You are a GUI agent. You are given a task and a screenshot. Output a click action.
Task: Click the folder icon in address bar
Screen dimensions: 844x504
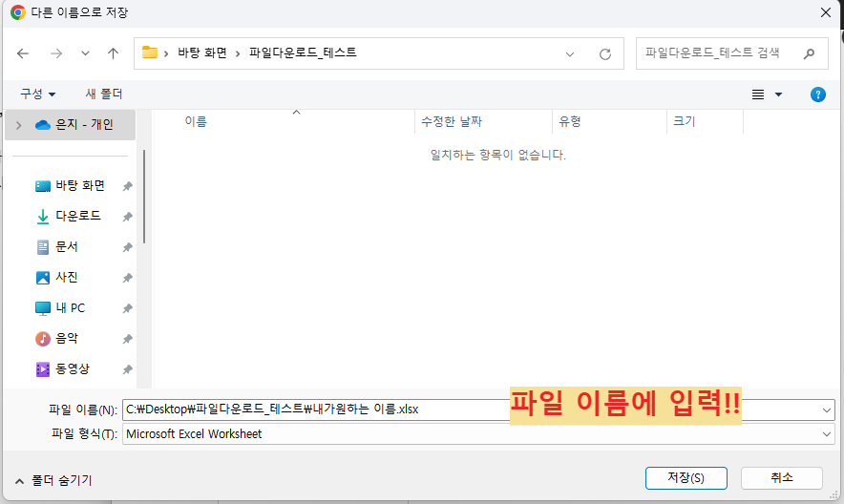coord(150,52)
